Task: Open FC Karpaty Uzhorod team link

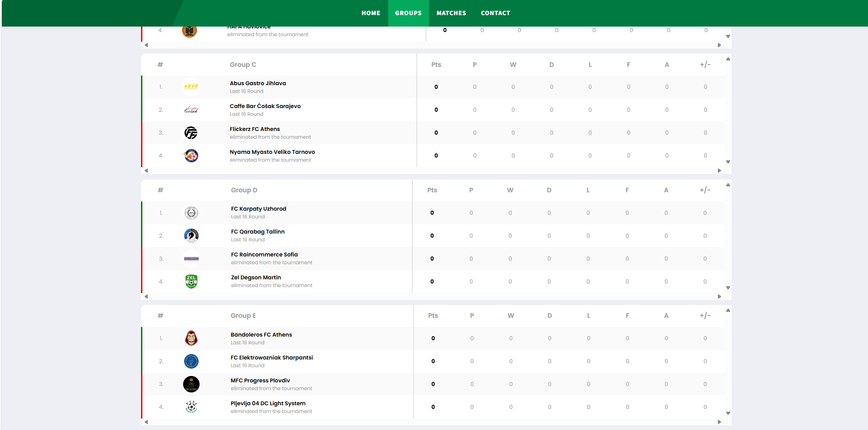Action: (259, 209)
